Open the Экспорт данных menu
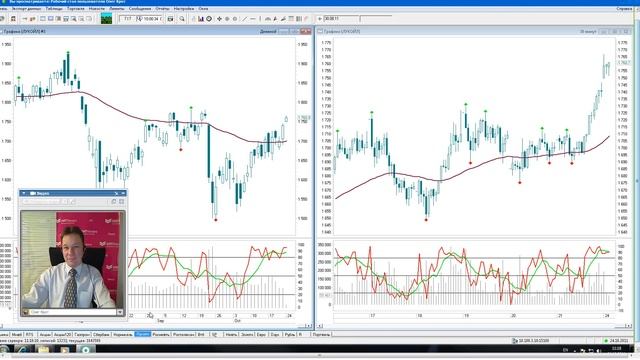 pyautogui.click(x=27, y=9)
